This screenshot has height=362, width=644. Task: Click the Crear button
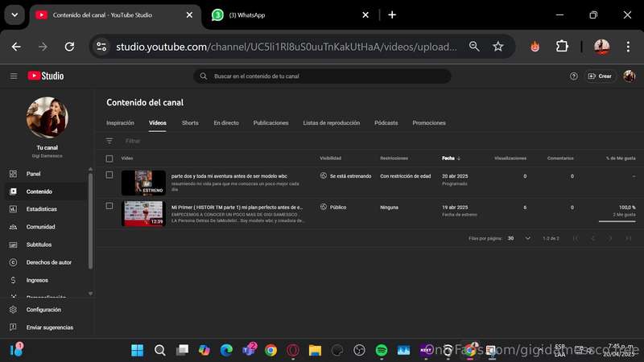click(600, 76)
